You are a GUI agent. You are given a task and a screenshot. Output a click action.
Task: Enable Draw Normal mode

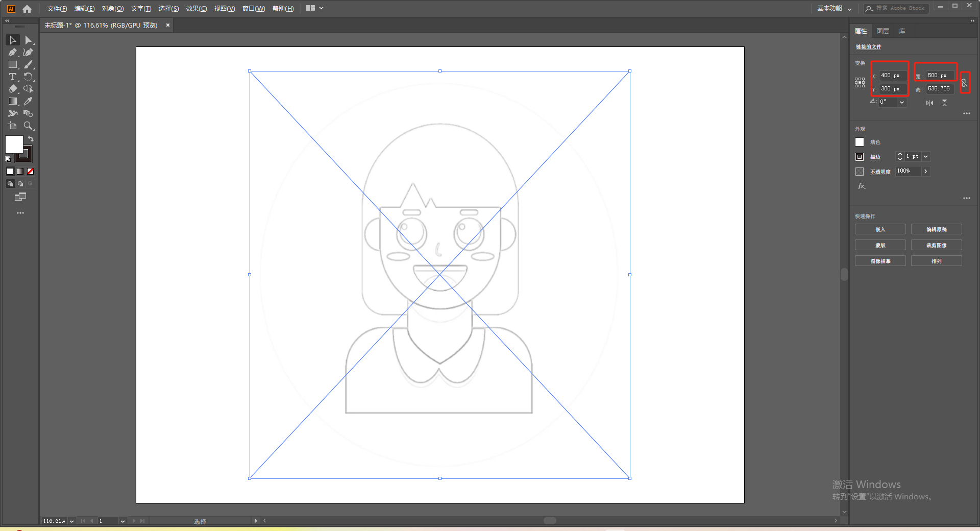(x=10, y=184)
